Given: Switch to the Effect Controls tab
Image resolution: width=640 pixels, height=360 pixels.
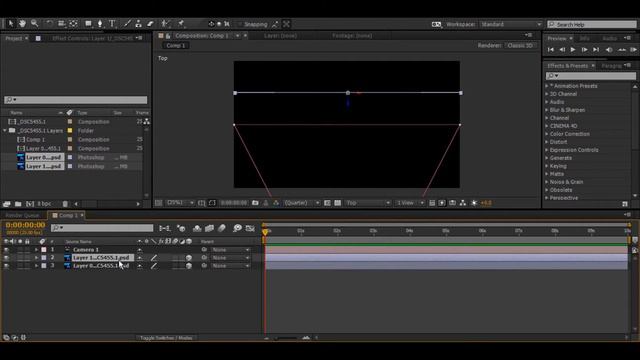Looking at the screenshot, I should click(x=93, y=38).
